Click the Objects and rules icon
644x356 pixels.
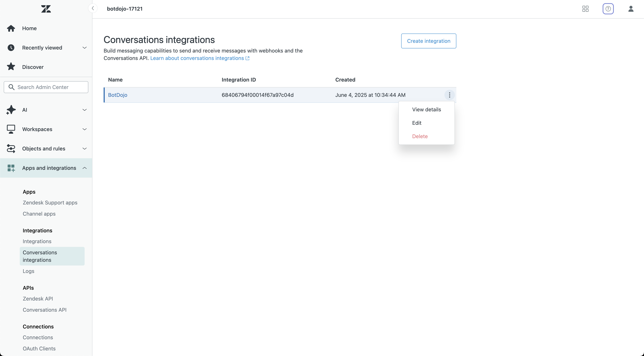[11, 149]
